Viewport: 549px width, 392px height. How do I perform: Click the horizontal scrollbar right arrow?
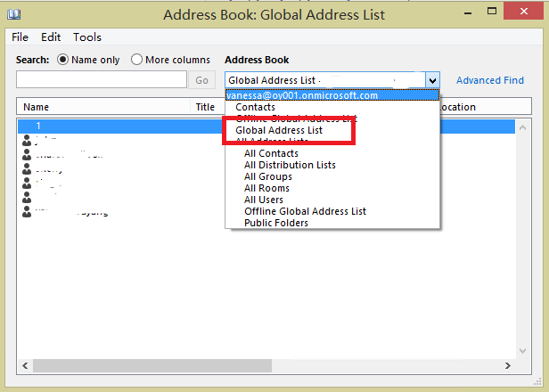[x=508, y=366]
